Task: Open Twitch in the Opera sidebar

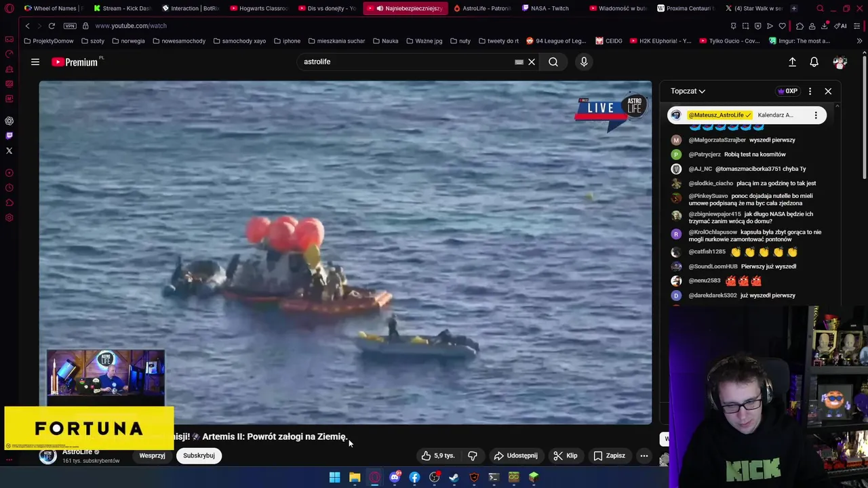Action: [x=9, y=136]
